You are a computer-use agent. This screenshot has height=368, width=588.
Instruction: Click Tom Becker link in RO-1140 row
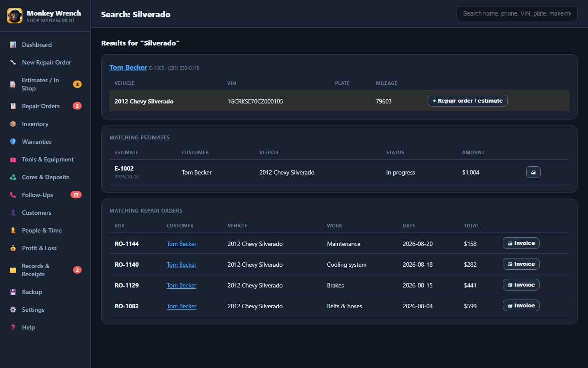pyautogui.click(x=182, y=265)
